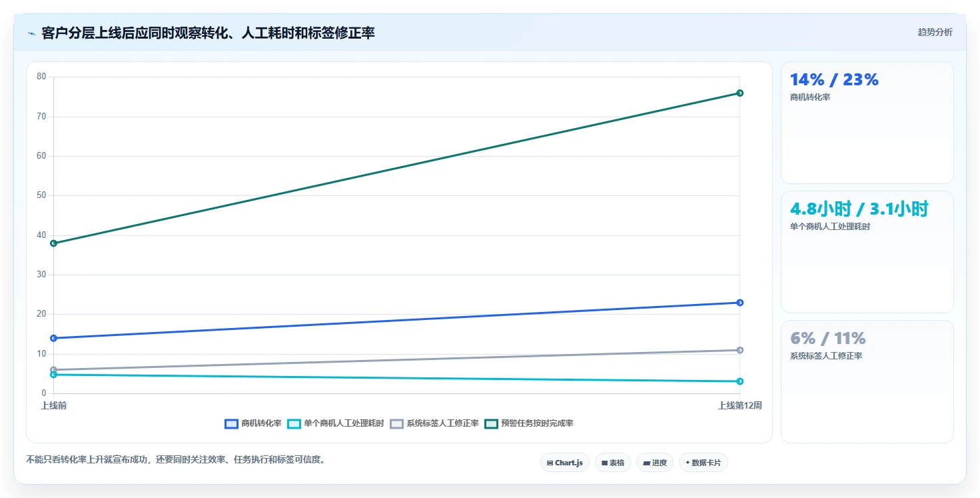
Task: Click the green data point at 上线前
Action: [x=53, y=243]
